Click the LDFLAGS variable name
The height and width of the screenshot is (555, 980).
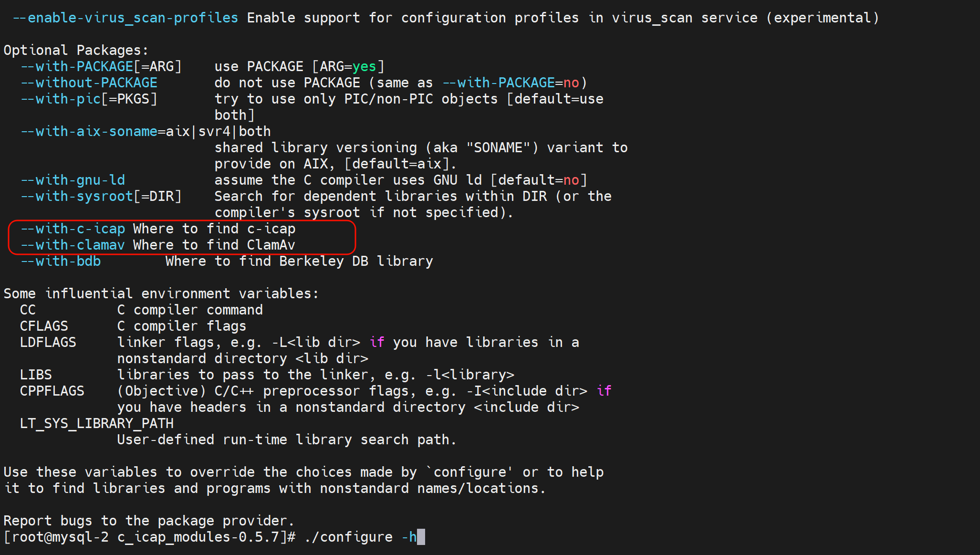pyautogui.click(x=48, y=343)
